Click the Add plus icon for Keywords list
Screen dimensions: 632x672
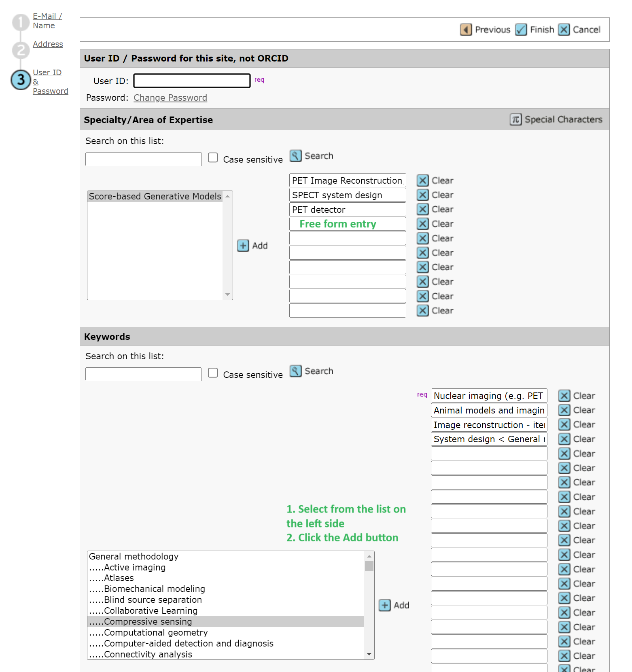point(384,605)
